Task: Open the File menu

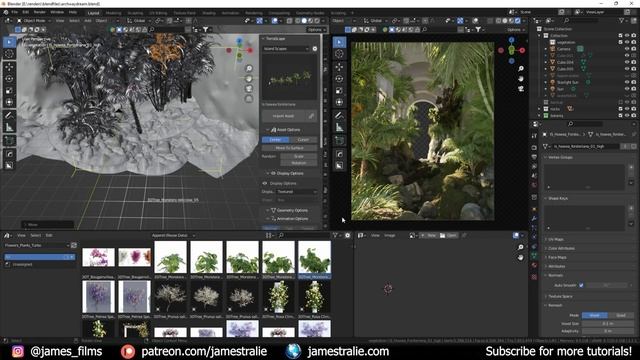Action: 15,12
